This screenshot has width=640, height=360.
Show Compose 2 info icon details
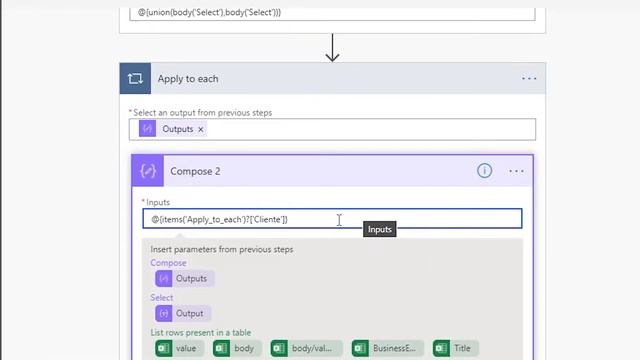(x=484, y=171)
